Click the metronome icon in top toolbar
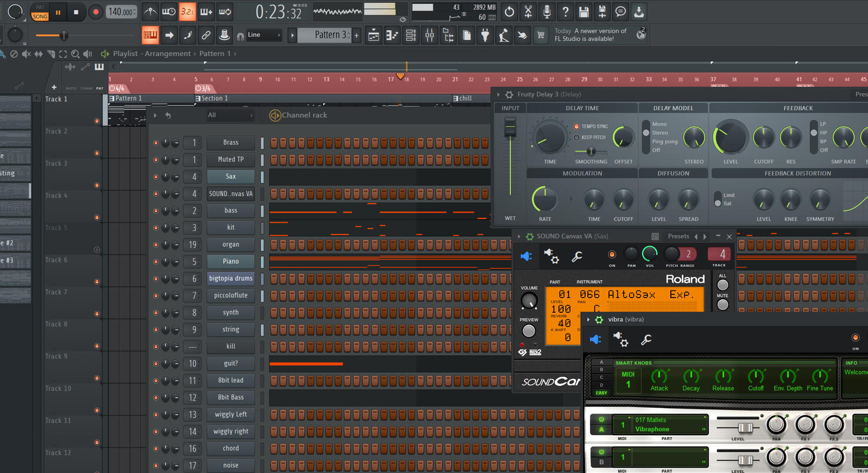 151,11
